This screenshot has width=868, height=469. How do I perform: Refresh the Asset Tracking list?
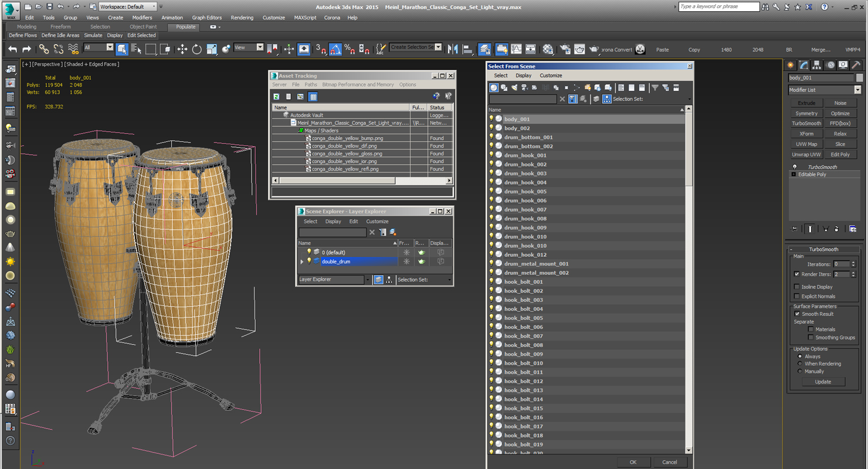276,96
